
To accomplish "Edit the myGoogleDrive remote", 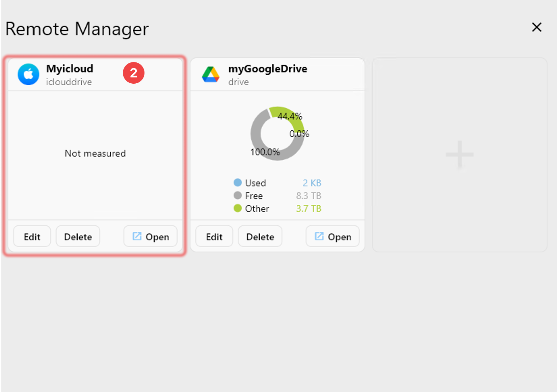I will click(x=214, y=236).
